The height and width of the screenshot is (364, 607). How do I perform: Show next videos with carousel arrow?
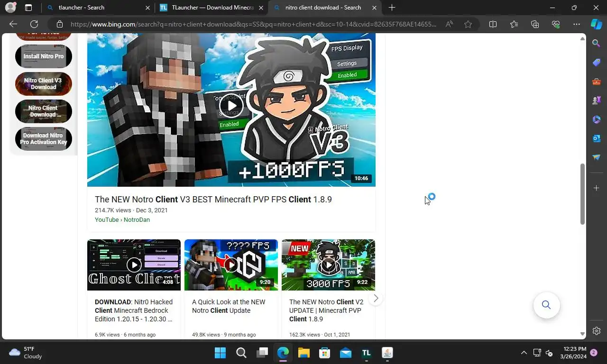tap(376, 298)
